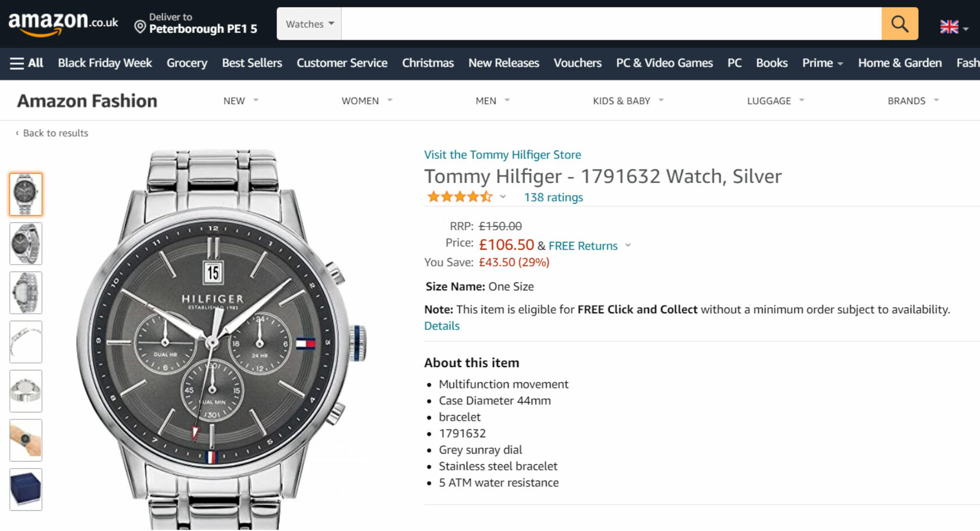Expand the WOMEN fashion category

367,101
